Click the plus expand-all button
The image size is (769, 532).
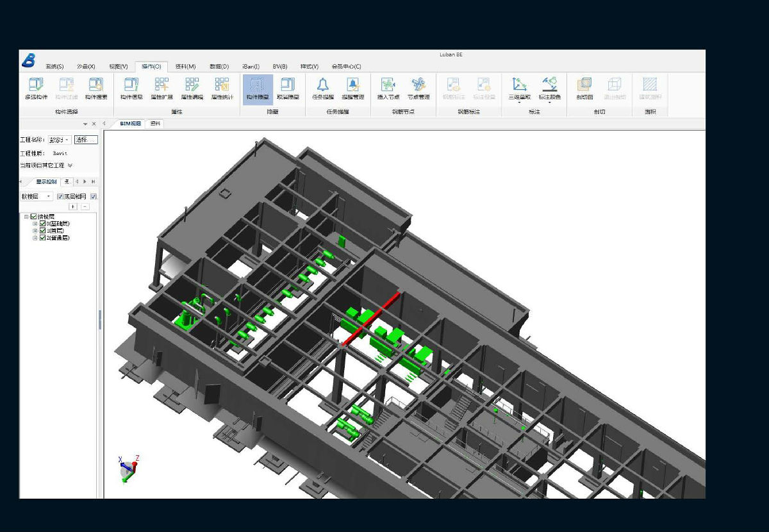coord(73,206)
